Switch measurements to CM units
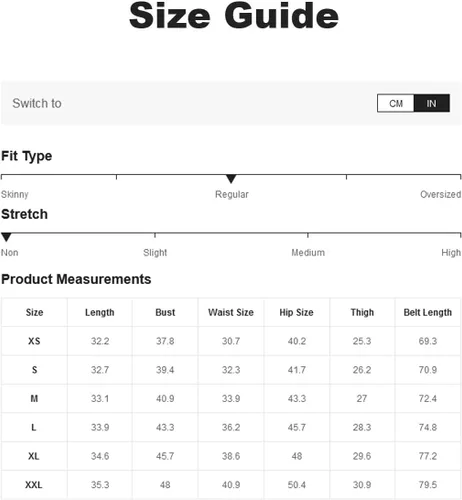The width and height of the screenshot is (462, 500). click(396, 103)
